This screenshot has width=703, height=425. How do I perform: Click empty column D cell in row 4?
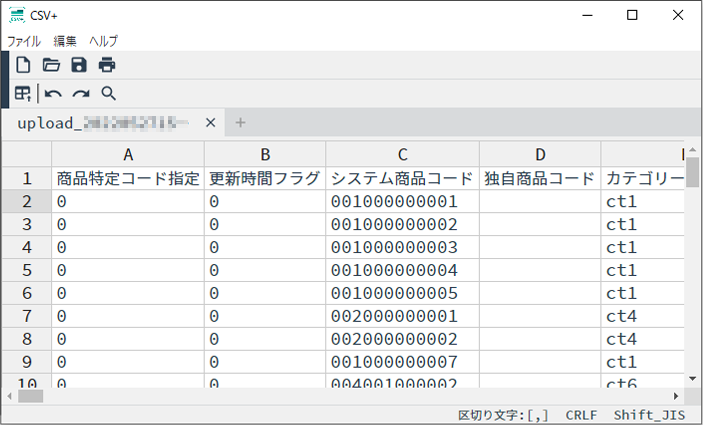(540, 247)
